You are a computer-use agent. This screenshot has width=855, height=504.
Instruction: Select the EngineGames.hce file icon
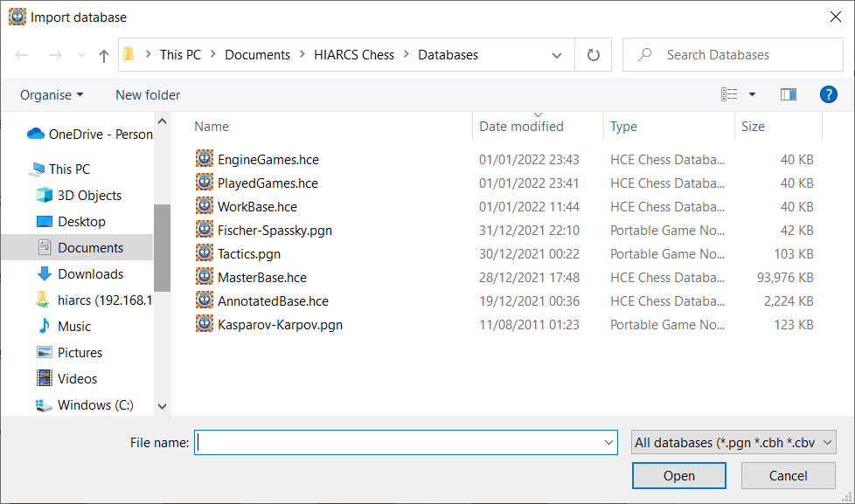(x=205, y=160)
